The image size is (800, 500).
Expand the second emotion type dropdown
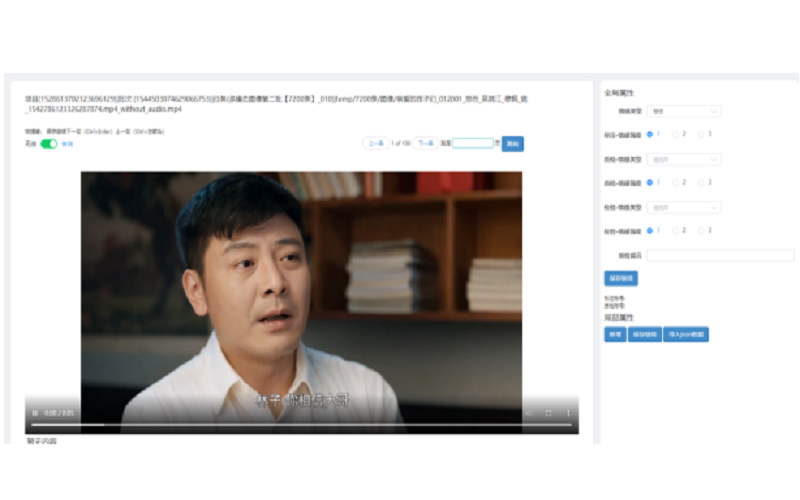(x=683, y=159)
